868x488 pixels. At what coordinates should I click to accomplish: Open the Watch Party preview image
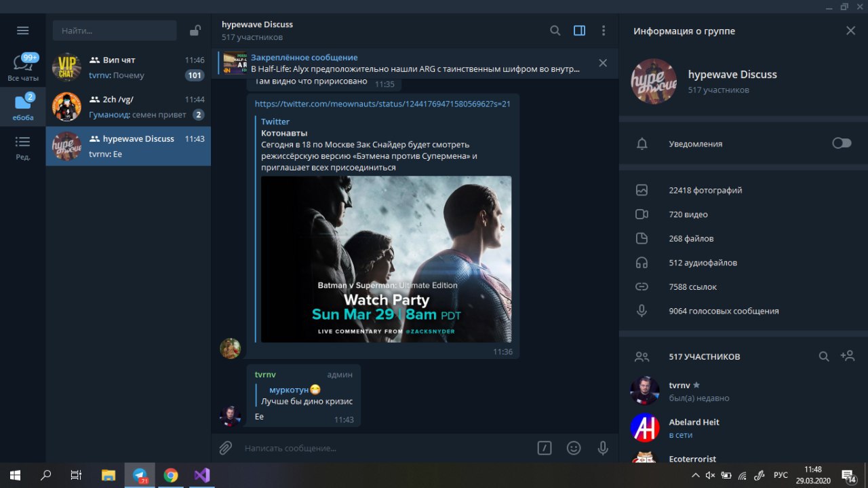click(x=387, y=259)
